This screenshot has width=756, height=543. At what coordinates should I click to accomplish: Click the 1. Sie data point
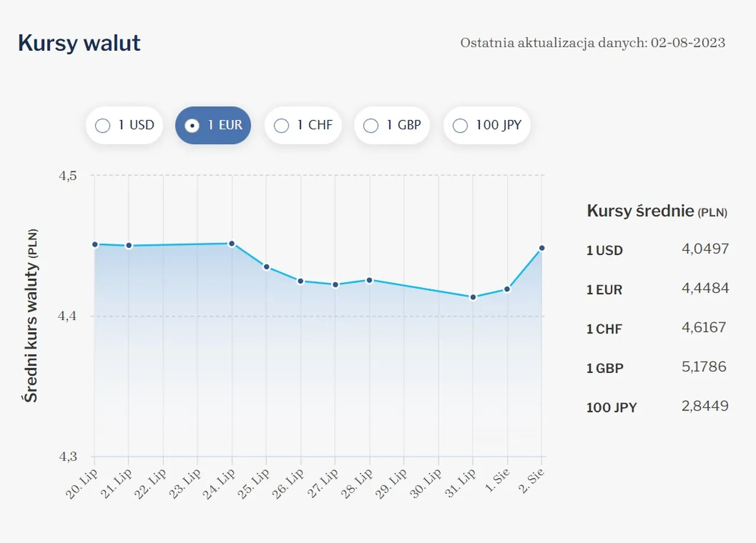tap(507, 289)
